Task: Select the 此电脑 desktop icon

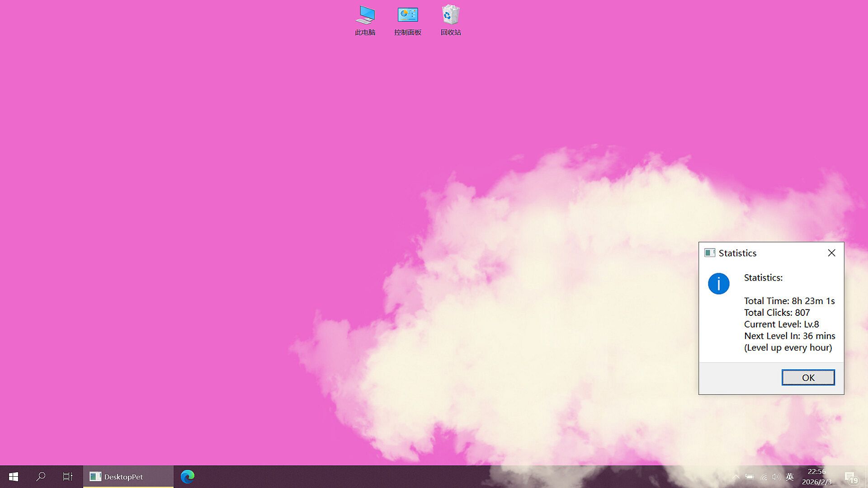Action: (365, 20)
